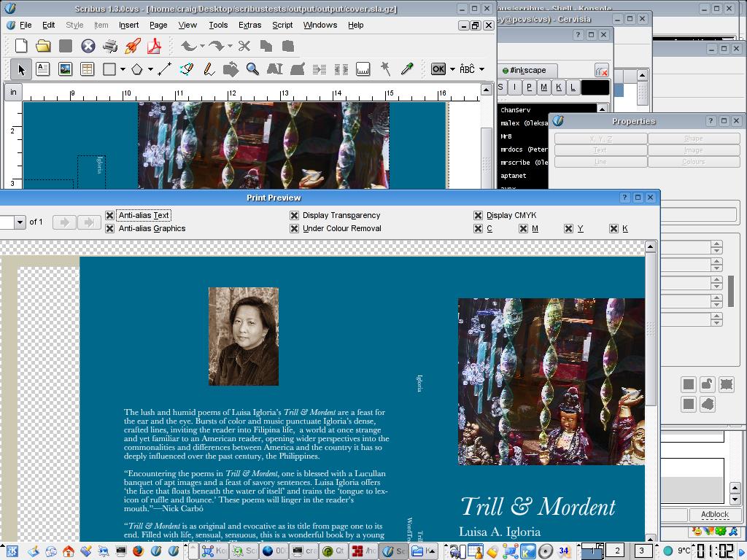
Task: Click the black colour swatch in chat window
Action: 595,87
